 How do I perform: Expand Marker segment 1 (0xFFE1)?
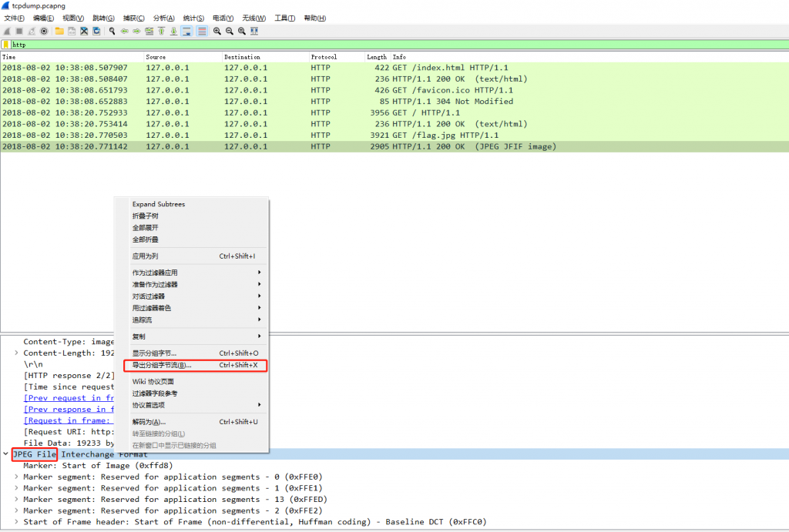click(x=16, y=488)
